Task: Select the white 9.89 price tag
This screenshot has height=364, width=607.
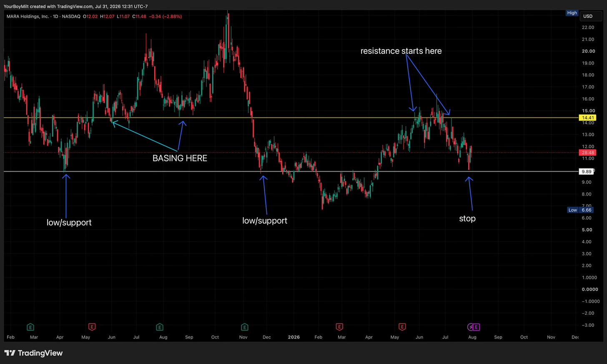Action: tap(586, 171)
